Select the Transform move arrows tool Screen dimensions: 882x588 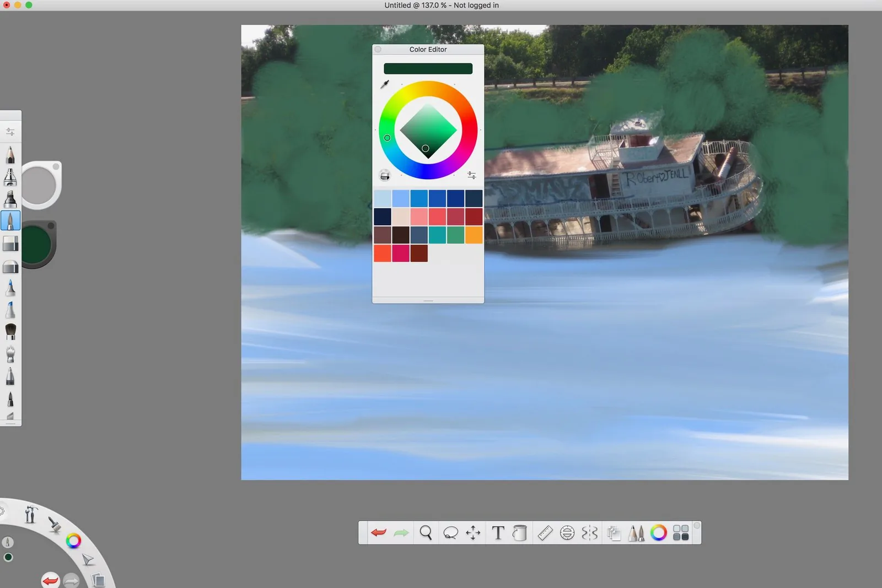(x=473, y=533)
